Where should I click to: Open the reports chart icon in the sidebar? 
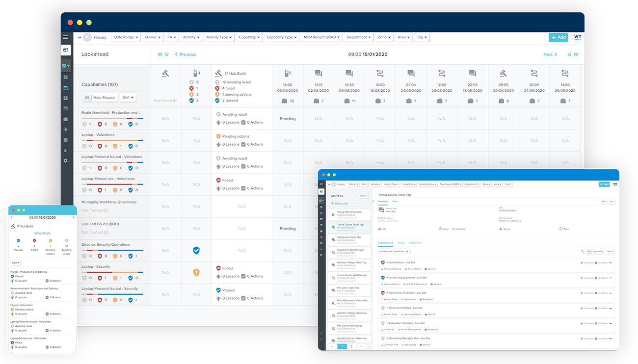(66, 150)
